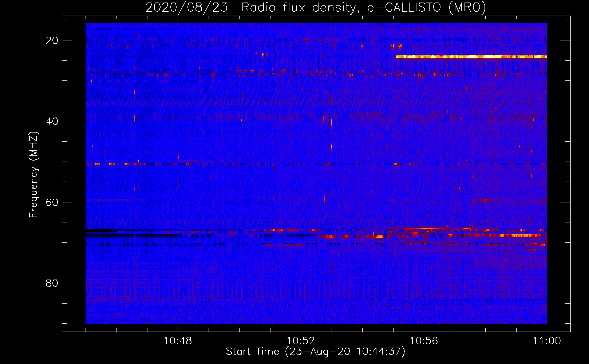
Task: Click the 10:52 time tick label
Action: tap(301, 341)
